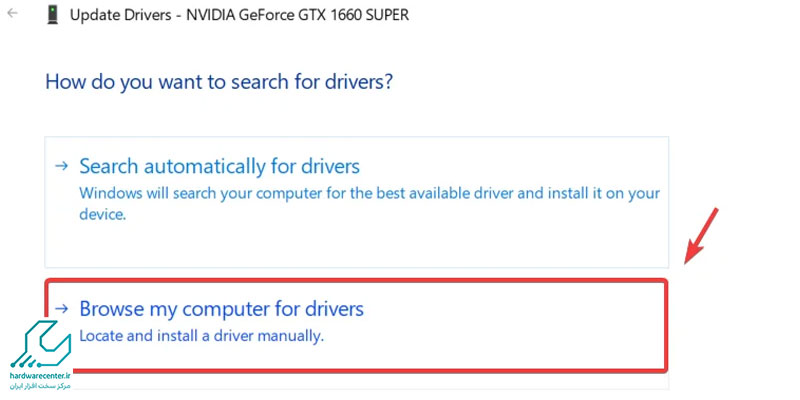Click the 'Update Drivers' words in window title
Screen dimensions: 800x400
(x=120, y=15)
